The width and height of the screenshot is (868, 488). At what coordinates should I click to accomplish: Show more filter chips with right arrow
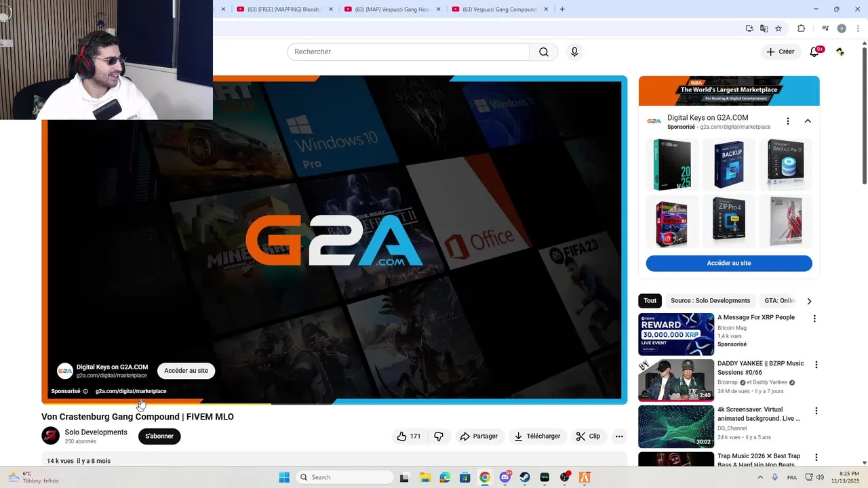coord(809,301)
